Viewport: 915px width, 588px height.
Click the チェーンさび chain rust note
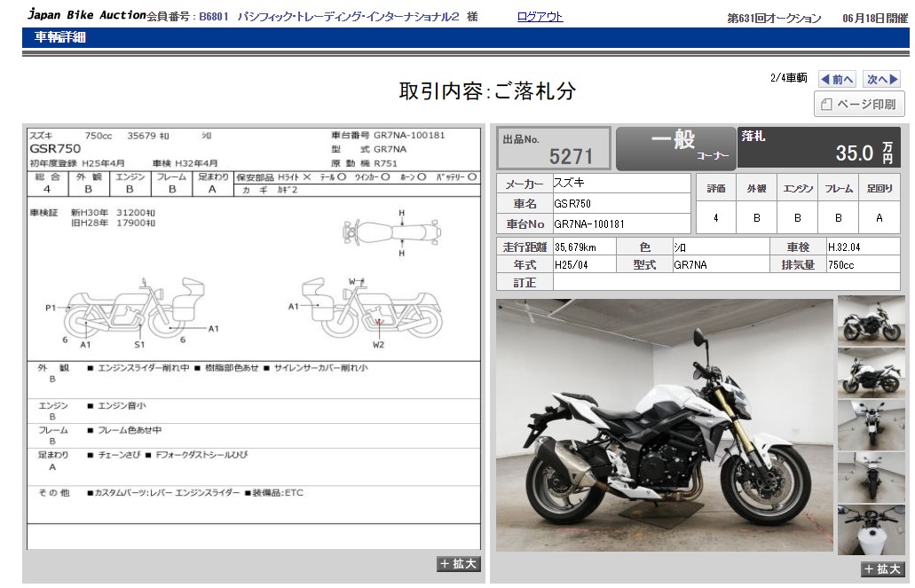tap(119, 454)
